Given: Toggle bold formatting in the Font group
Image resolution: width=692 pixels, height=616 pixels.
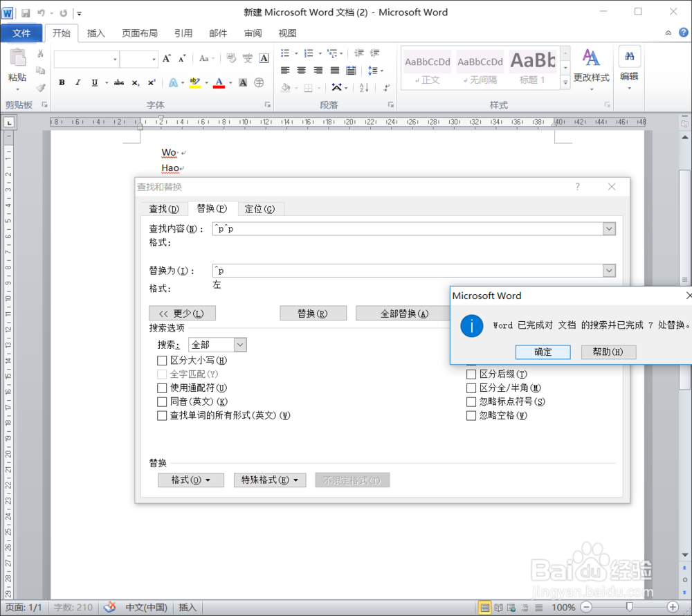Looking at the screenshot, I should 61,82.
